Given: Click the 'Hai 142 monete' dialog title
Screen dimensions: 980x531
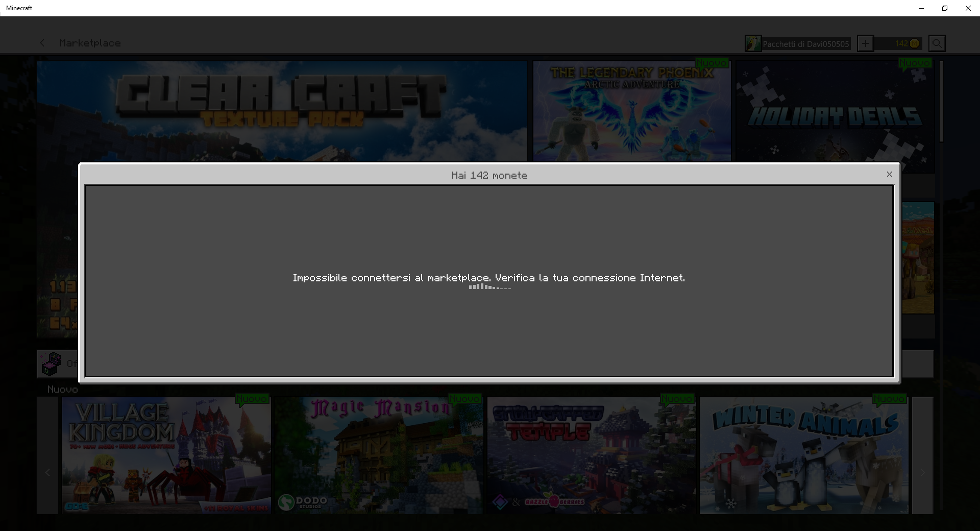Looking at the screenshot, I should tap(489, 175).
